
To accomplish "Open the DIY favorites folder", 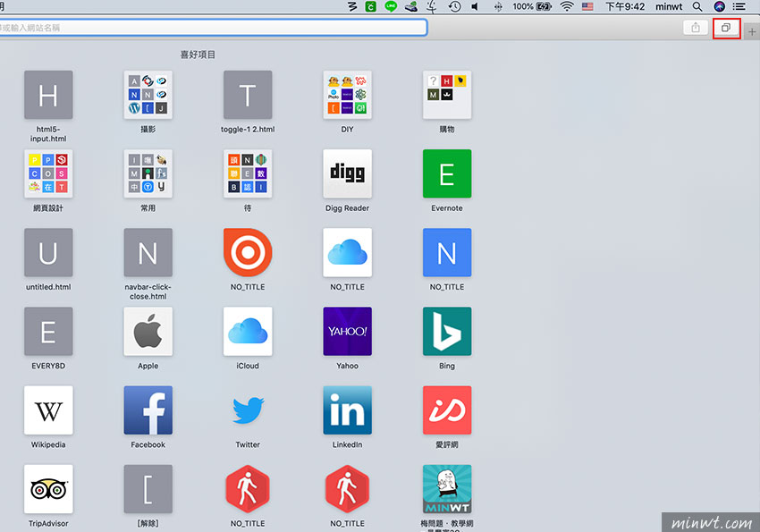I will click(348, 95).
